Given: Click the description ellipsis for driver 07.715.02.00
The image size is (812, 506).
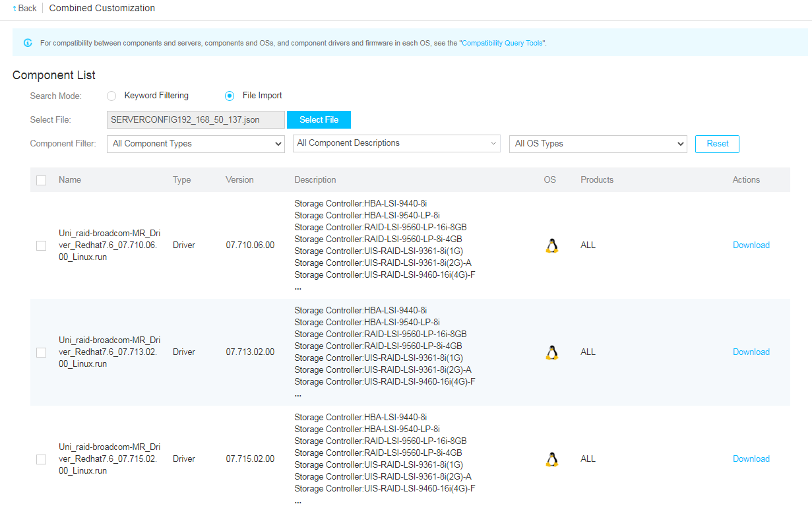Looking at the screenshot, I should pos(298,501).
